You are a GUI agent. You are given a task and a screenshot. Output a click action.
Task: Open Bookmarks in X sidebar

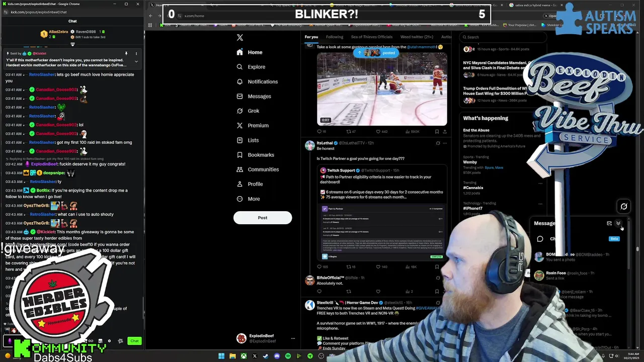click(x=255, y=155)
